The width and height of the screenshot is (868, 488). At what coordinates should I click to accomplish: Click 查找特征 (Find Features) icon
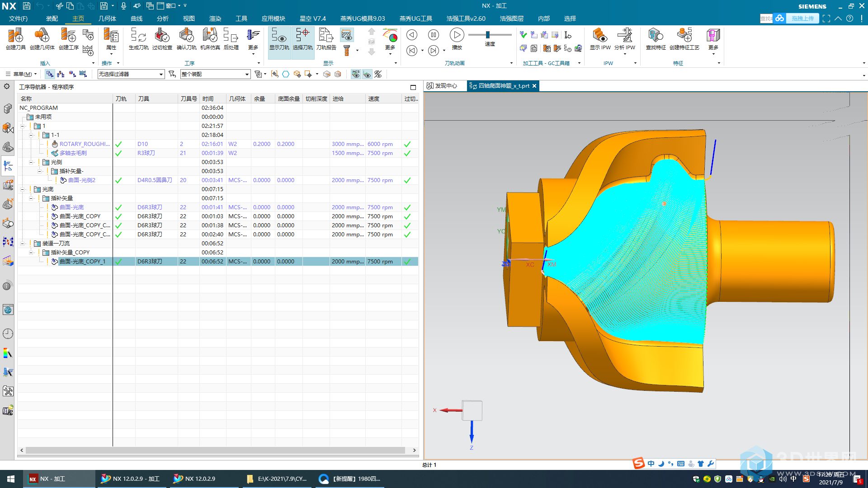pos(656,39)
